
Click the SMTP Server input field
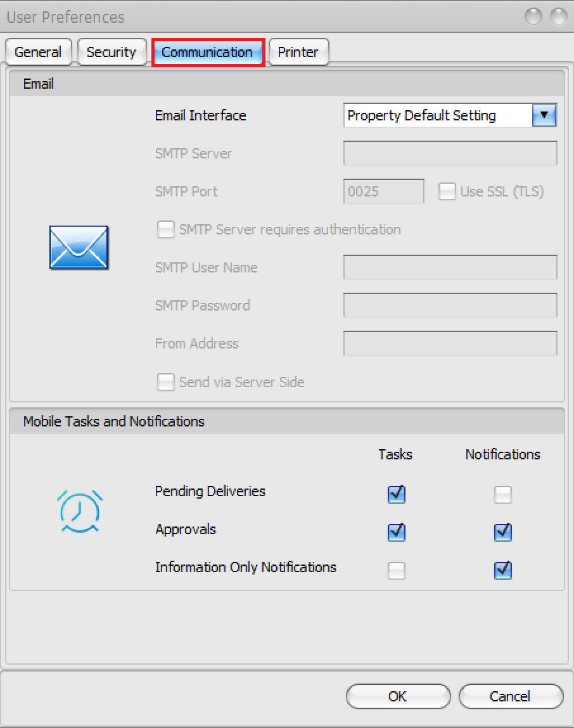click(450, 153)
